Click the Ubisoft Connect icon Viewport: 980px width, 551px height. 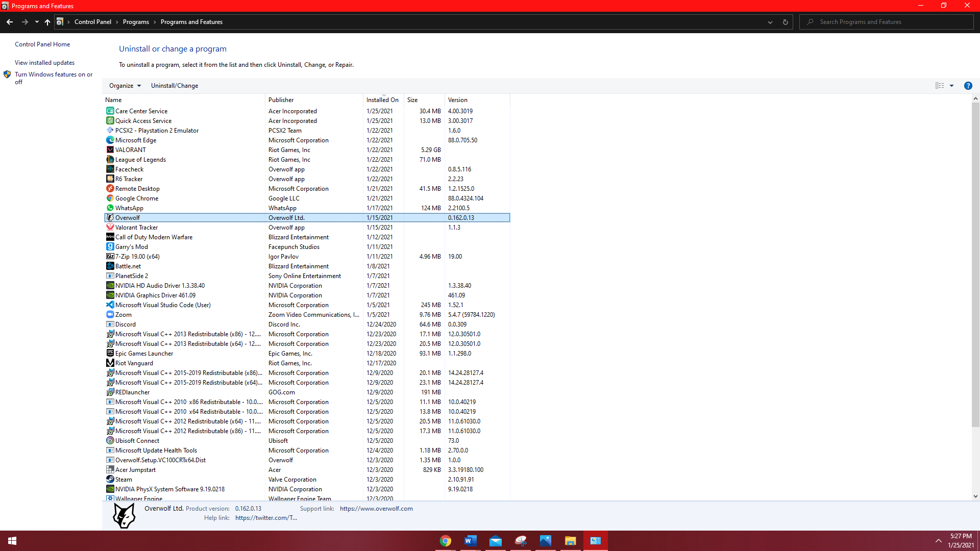click(x=110, y=440)
